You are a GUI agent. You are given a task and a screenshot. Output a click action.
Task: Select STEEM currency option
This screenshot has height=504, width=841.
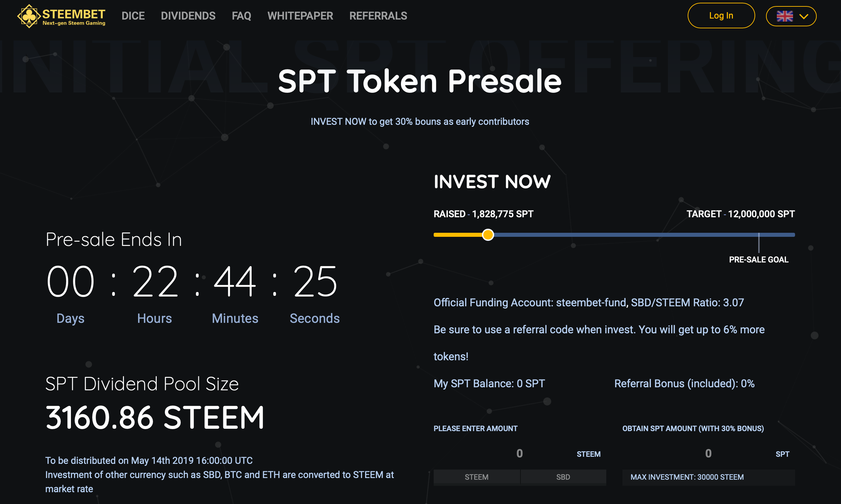tap(476, 477)
